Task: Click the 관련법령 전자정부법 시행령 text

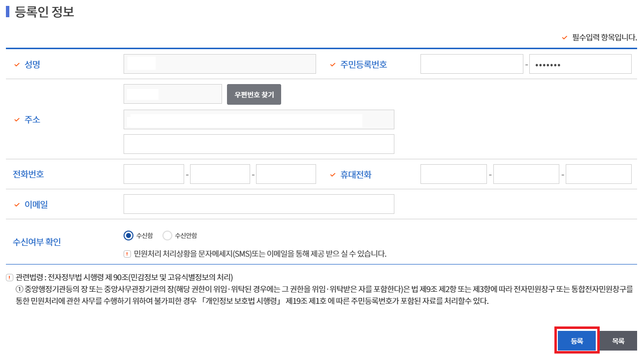Action: tap(124, 277)
